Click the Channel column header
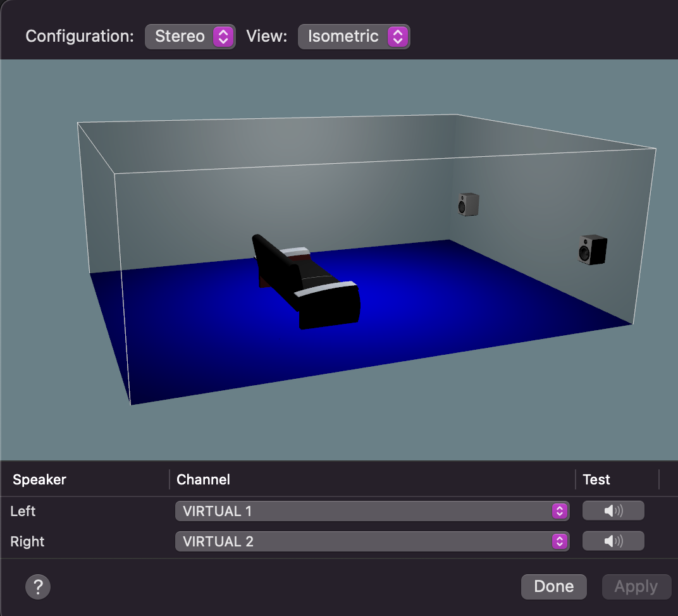The image size is (678, 616). 203,479
